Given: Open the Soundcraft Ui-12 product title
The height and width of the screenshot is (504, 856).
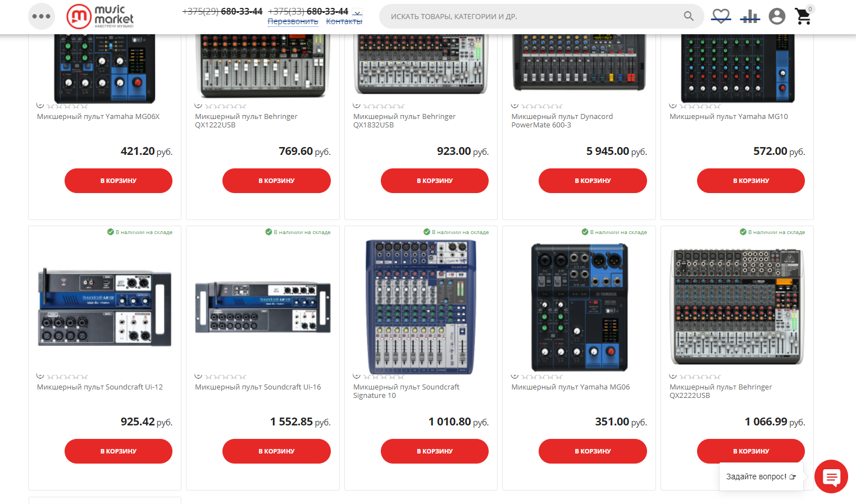Looking at the screenshot, I should coord(100,387).
